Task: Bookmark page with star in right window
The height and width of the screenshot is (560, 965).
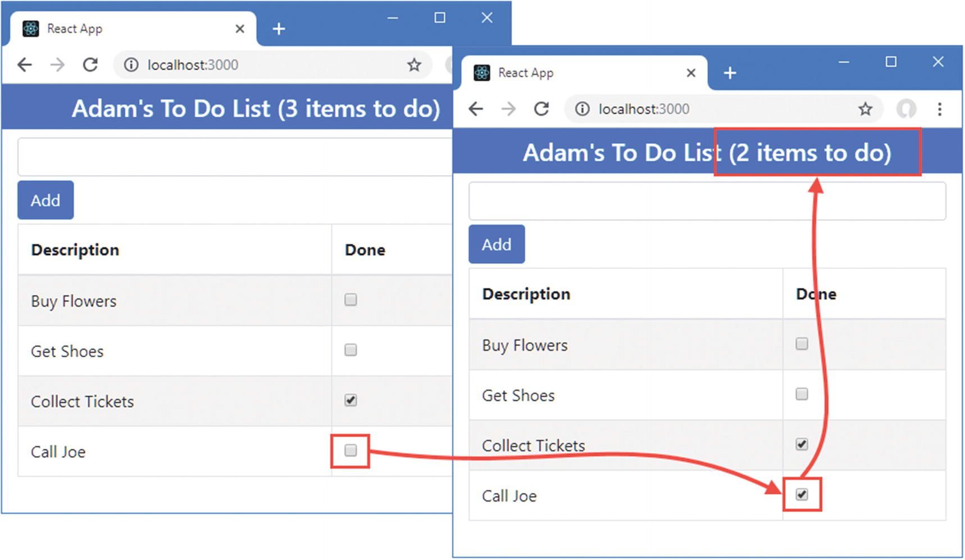Action: click(x=865, y=109)
